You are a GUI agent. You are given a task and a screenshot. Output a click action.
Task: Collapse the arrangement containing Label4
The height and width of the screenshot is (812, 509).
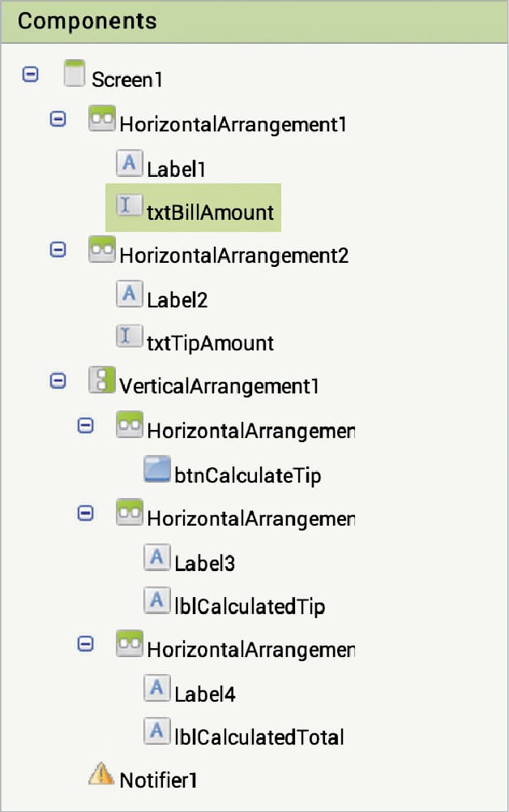pos(85,643)
